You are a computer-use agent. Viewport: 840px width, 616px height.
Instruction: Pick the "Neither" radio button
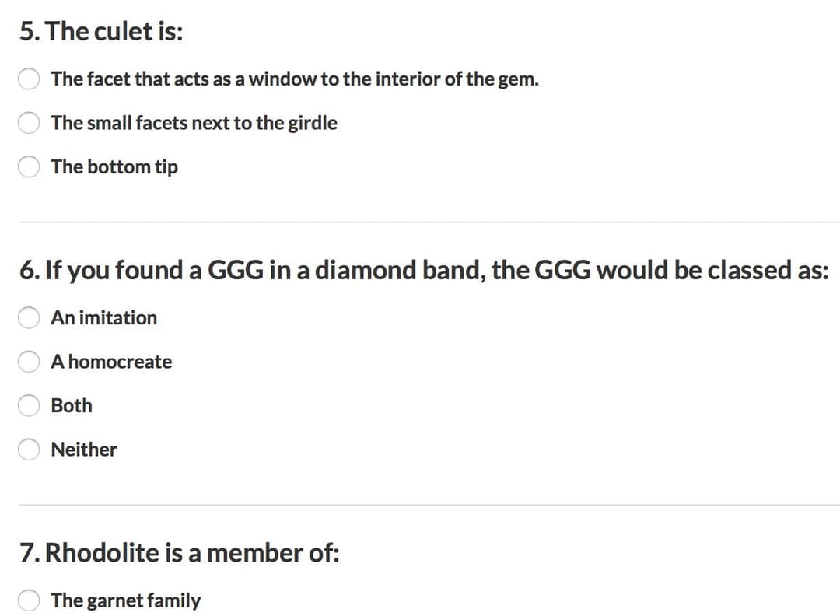(29, 449)
